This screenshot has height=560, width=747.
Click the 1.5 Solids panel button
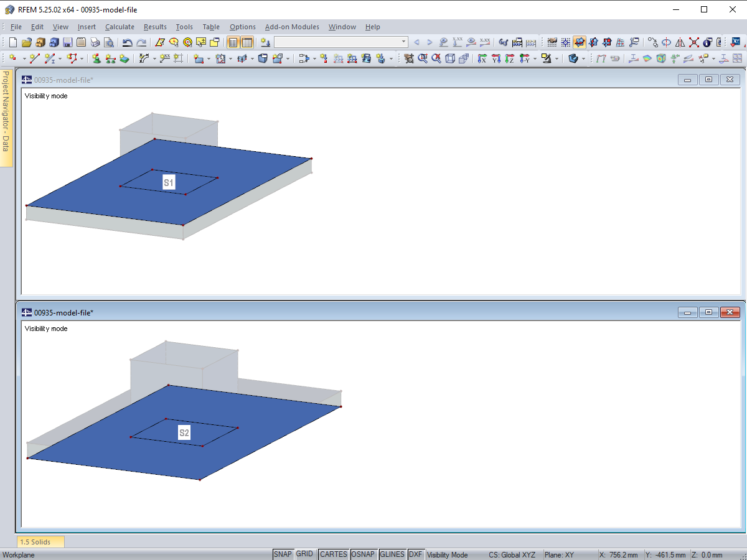pyautogui.click(x=40, y=541)
